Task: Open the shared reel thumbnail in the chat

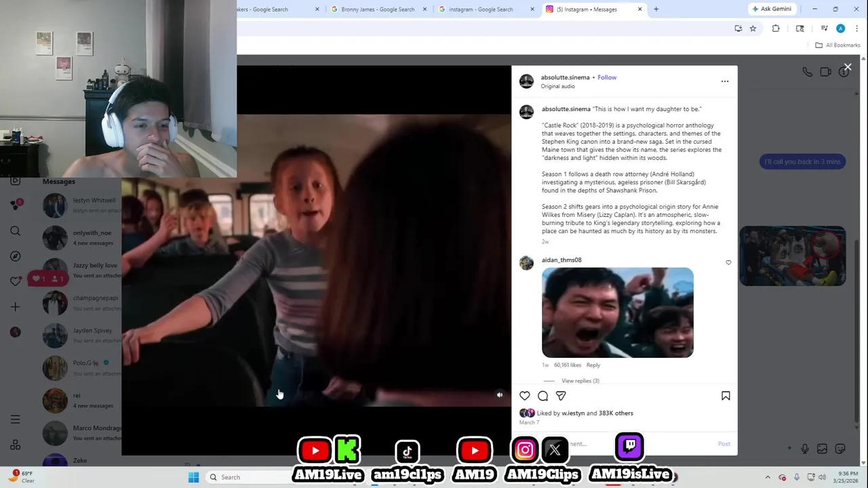Action: (x=792, y=256)
